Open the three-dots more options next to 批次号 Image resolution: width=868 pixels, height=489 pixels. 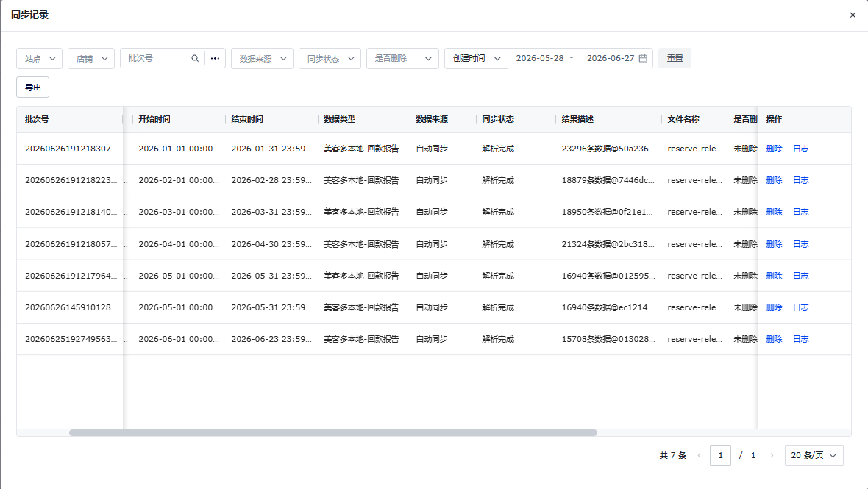[216, 58]
